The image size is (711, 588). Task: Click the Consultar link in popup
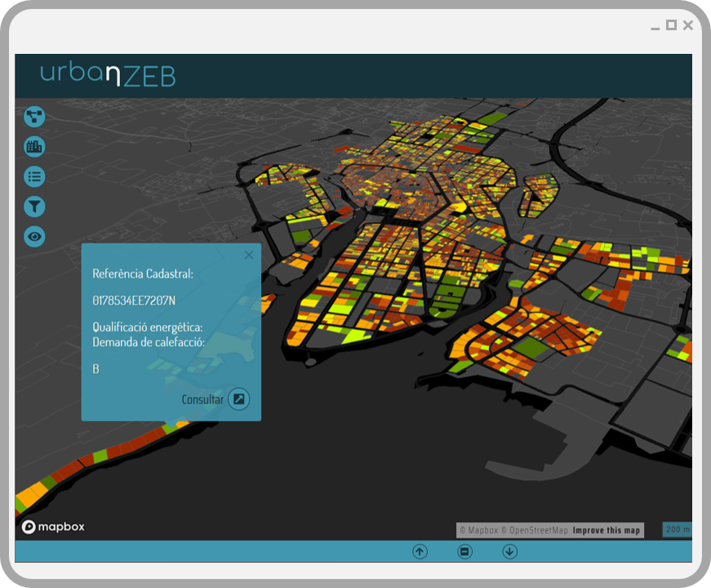pyautogui.click(x=202, y=399)
